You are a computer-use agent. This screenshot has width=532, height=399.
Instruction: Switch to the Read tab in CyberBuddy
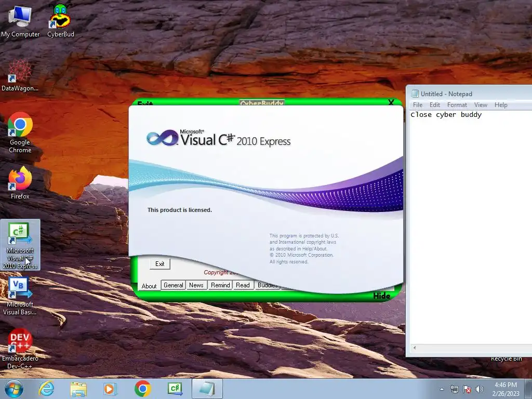coord(243,285)
